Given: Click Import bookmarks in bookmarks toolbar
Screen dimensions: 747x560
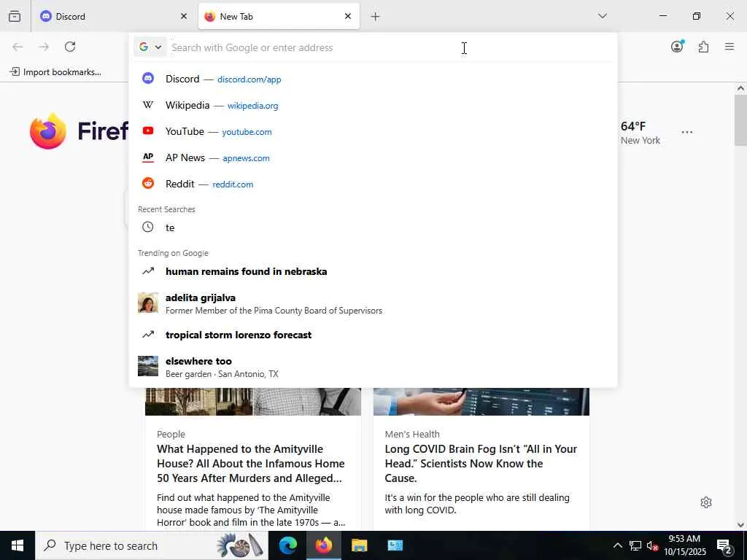Looking at the screenshot, I should coord(55,72).
